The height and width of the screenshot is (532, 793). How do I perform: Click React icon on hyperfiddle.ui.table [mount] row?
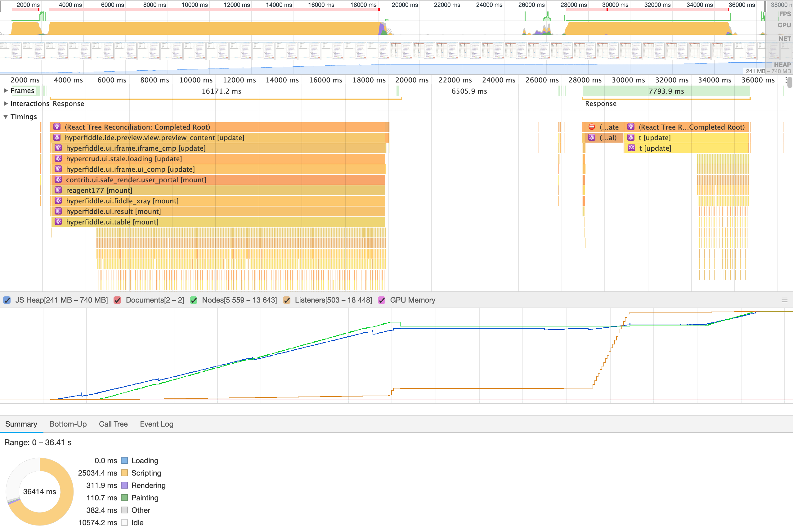(x=58, y=222)
